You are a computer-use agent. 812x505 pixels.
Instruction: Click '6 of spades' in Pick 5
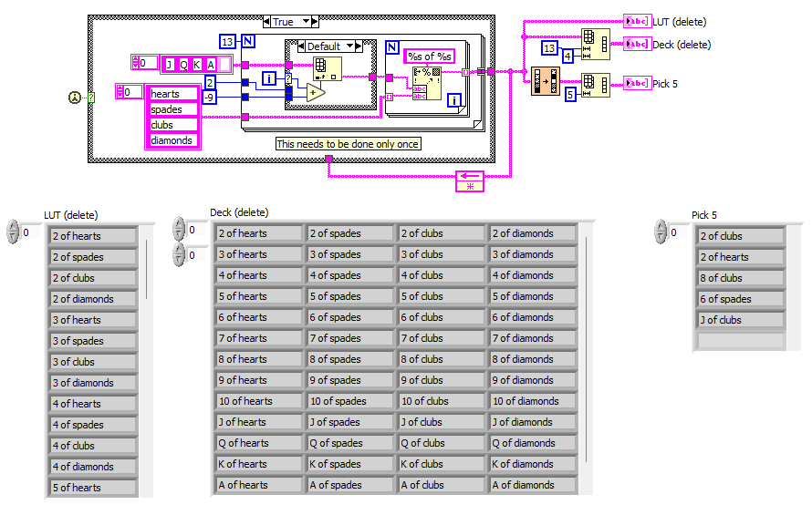(741, 299)
